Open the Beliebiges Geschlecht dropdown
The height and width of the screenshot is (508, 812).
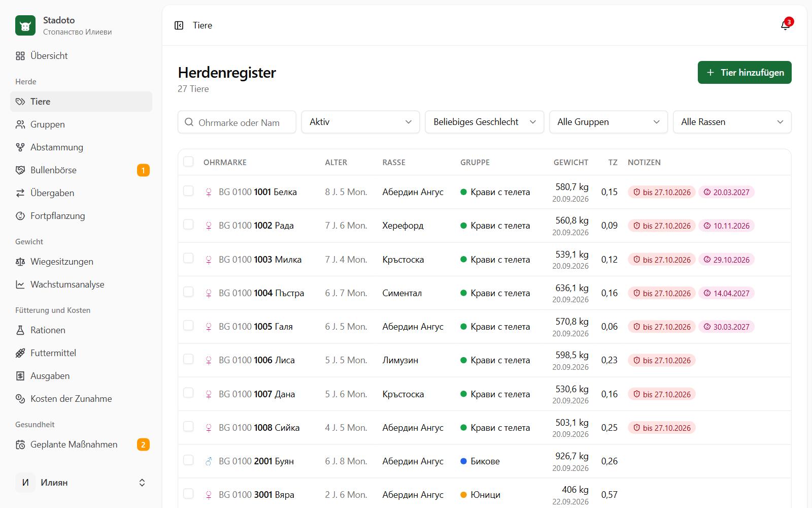(484, 122)
